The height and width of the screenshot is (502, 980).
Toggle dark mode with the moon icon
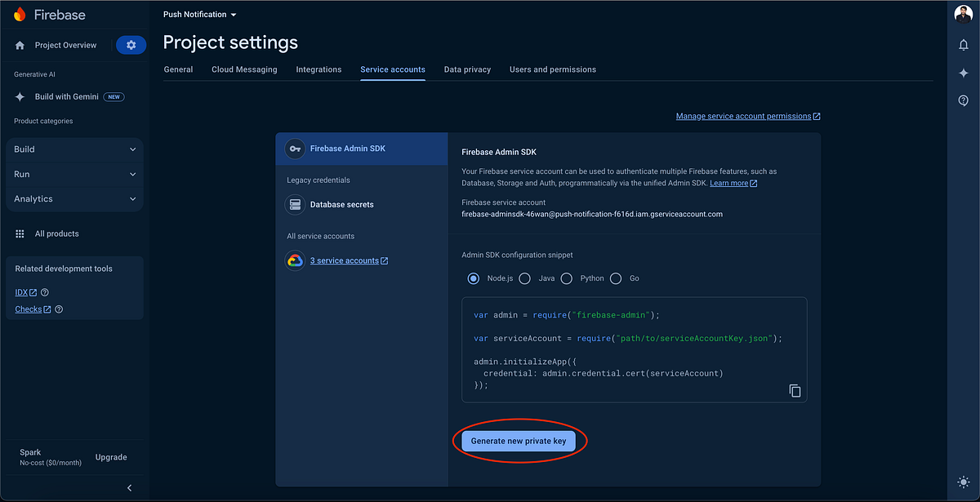coord(963,482)
